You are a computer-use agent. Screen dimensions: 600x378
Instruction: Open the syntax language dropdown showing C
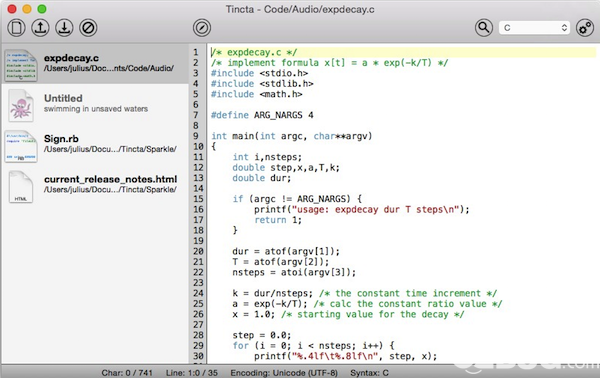pyautogui.click(x=535, y=28)
